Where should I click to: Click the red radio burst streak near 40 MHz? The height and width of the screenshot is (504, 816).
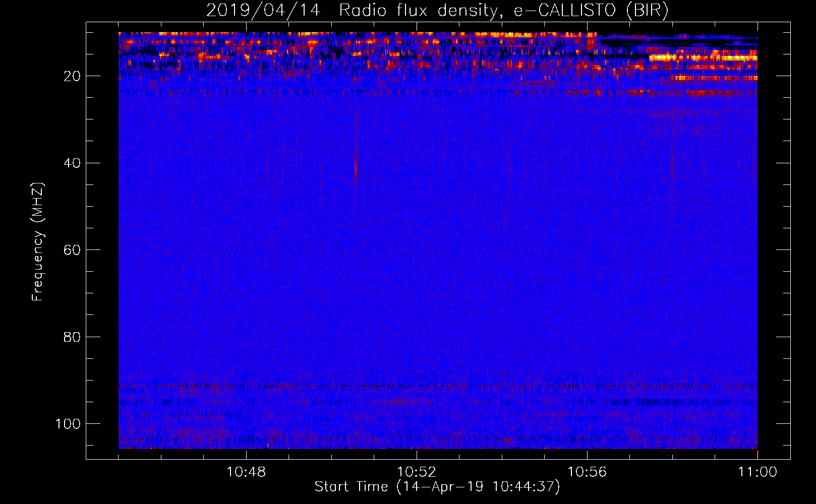pyautogui.click(x=356, y=169)
